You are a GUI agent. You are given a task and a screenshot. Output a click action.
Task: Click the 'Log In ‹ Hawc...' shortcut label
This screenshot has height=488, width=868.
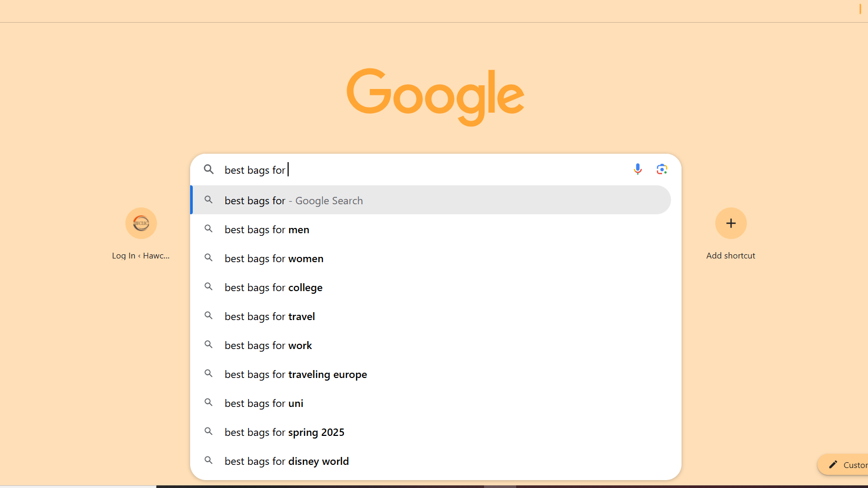click(141, 256)
